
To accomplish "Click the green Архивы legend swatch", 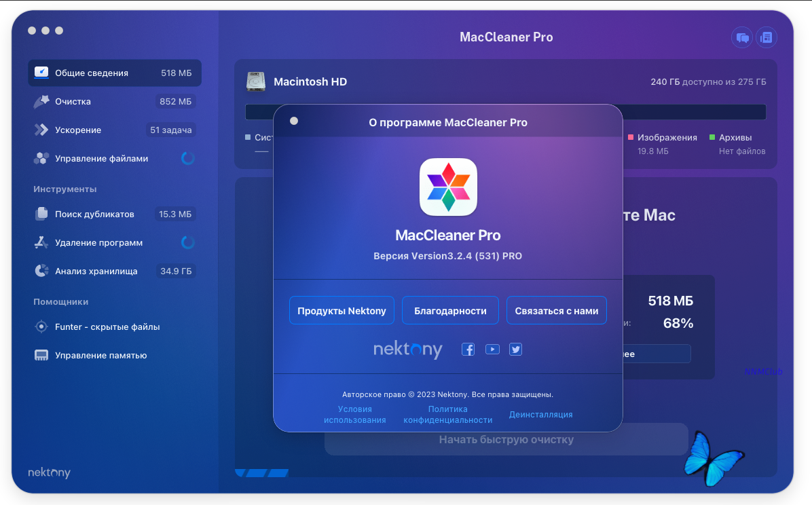I will [712, 137].
